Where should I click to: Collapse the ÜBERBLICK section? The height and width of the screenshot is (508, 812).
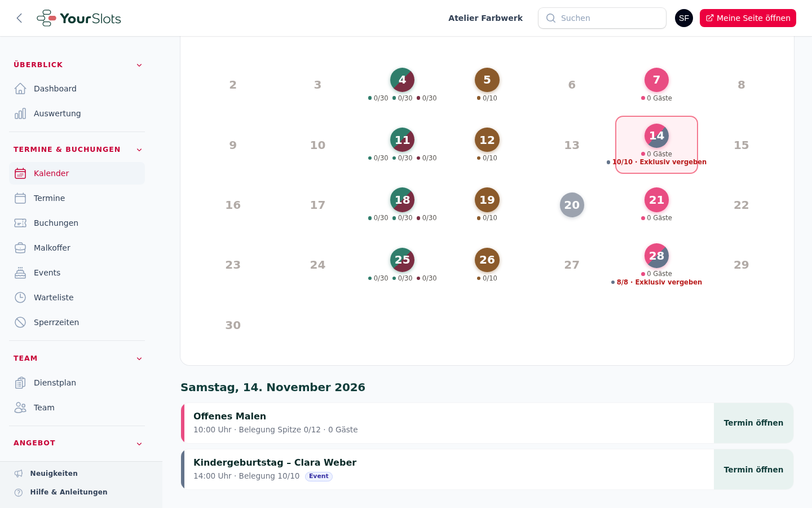tap(139, 65)
